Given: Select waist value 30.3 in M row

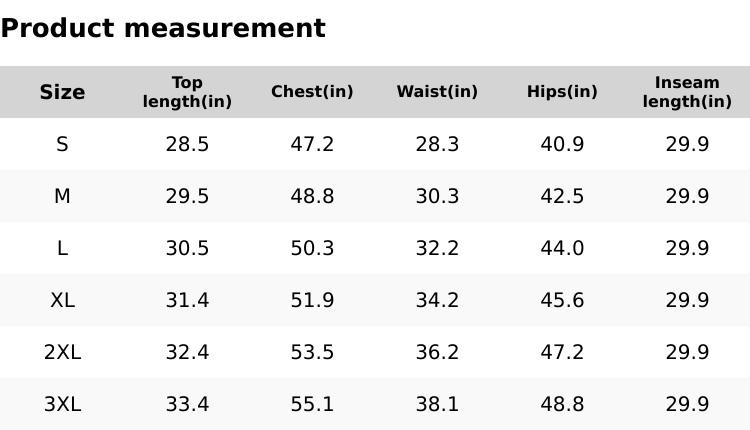Looking at the screenshot, I should click(437, 196).
